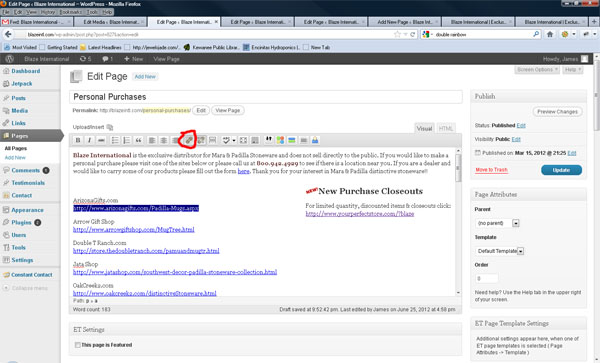600x363 pixels.
Task: Click the quotation marks shortcode icon
Action: click(269, 140)
